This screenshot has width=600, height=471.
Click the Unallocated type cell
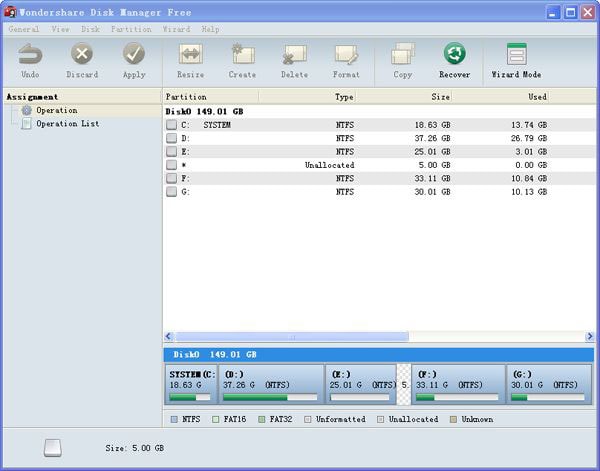[x=329, y=165]
